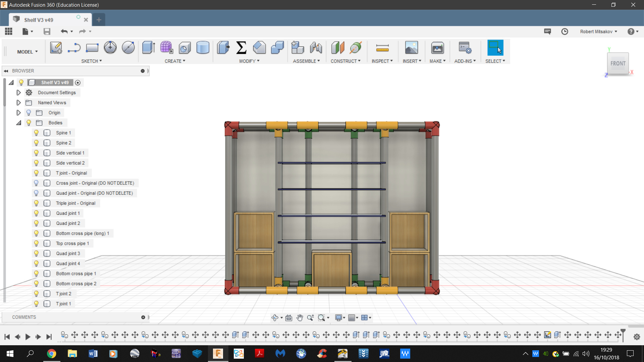
Task: Open Change Parameters sigma icon
Action: point(241,48)
